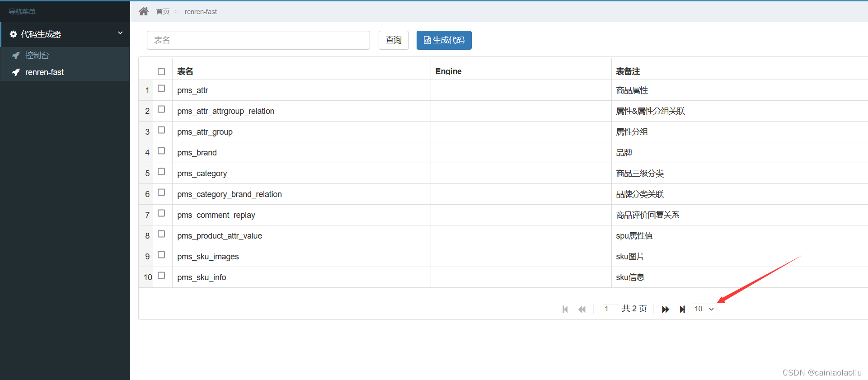Check the box for pms_attr row
Image resolution: width=868 pixels, height=380 pixels.
tap(161, 89)
